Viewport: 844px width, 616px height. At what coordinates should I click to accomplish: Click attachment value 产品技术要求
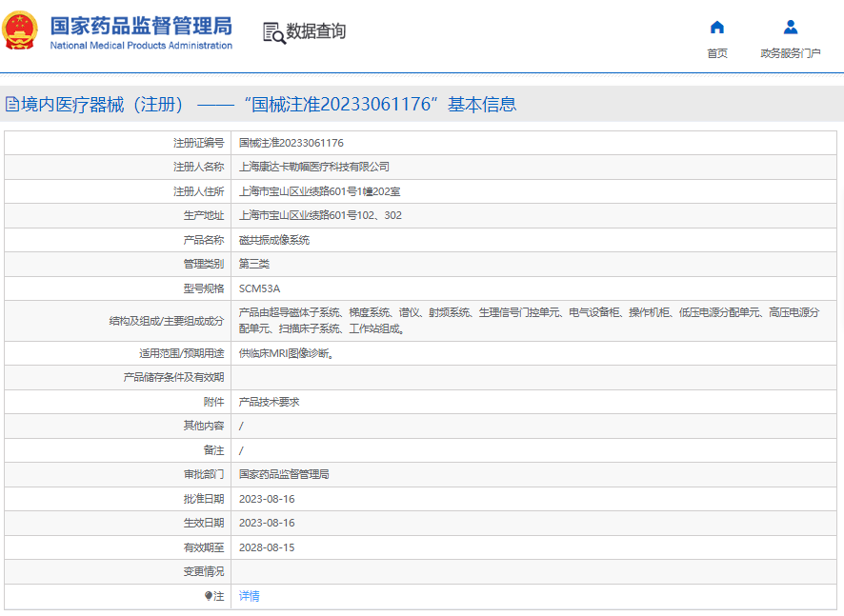270,402
